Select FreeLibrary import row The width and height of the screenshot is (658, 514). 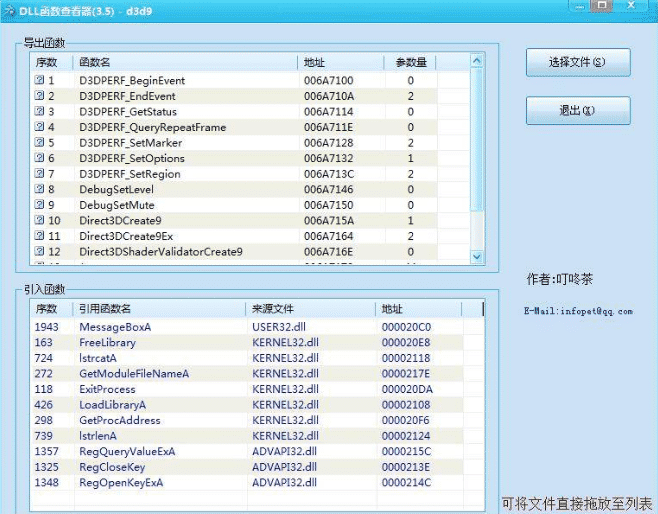[x=248, y=342]
